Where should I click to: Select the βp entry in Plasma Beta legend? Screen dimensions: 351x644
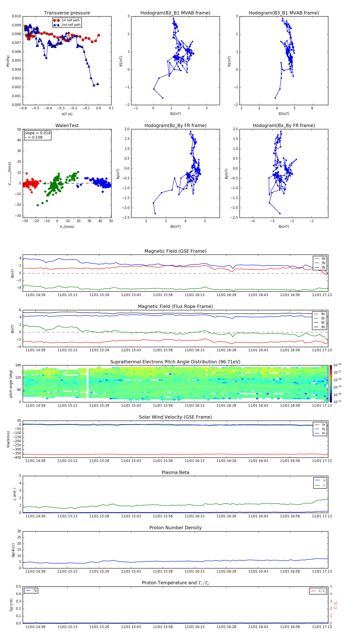[321, 480]
